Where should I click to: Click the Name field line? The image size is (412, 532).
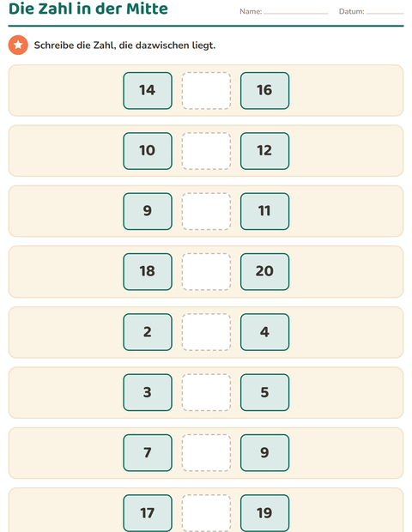coord(296,13)
